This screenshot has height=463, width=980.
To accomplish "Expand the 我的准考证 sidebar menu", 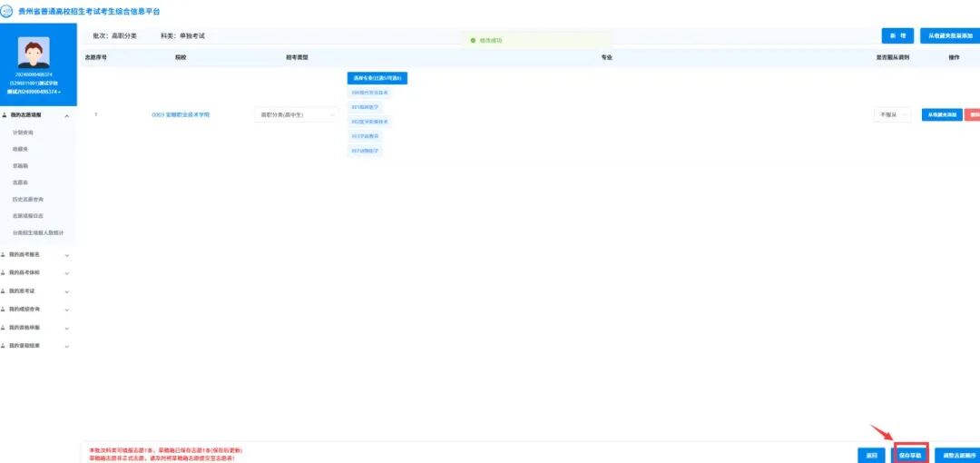I will 66,291.
